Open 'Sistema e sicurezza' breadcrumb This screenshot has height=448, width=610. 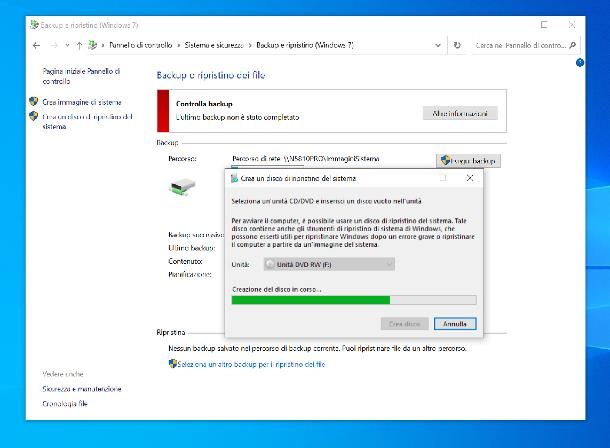pyautogui.click(x=214, y=45)
